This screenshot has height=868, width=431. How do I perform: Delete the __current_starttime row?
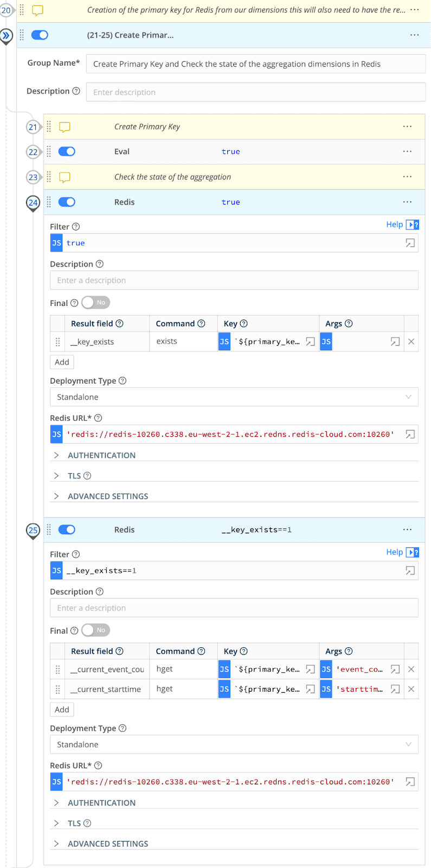pos(411,689)
